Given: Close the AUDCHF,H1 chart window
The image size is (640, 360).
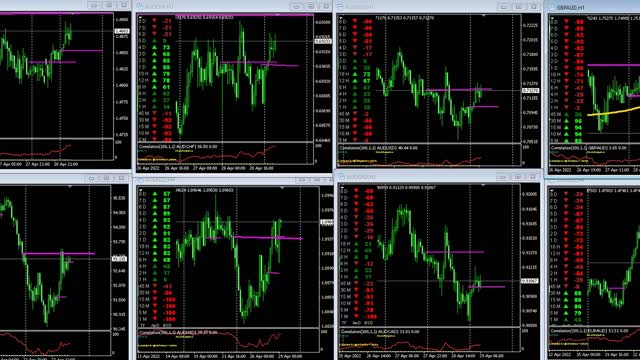Looking at the screenshot, I should pos(326,6).
